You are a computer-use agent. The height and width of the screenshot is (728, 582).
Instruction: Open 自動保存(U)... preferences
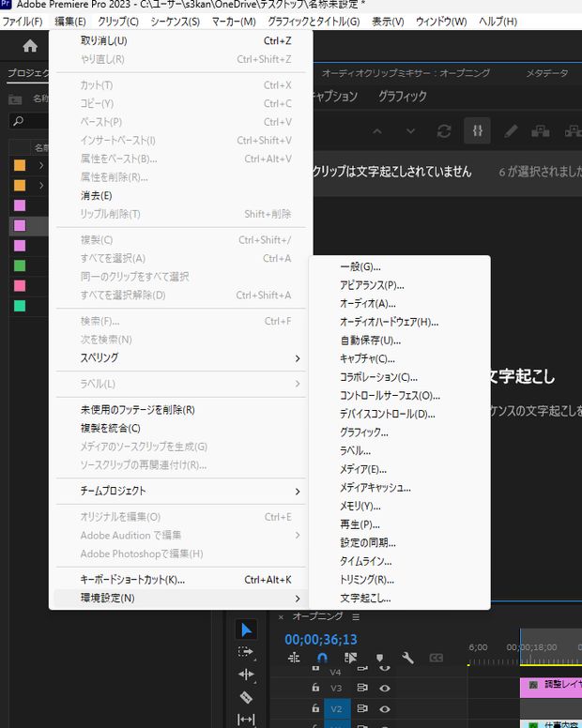[x=400, y=341]
